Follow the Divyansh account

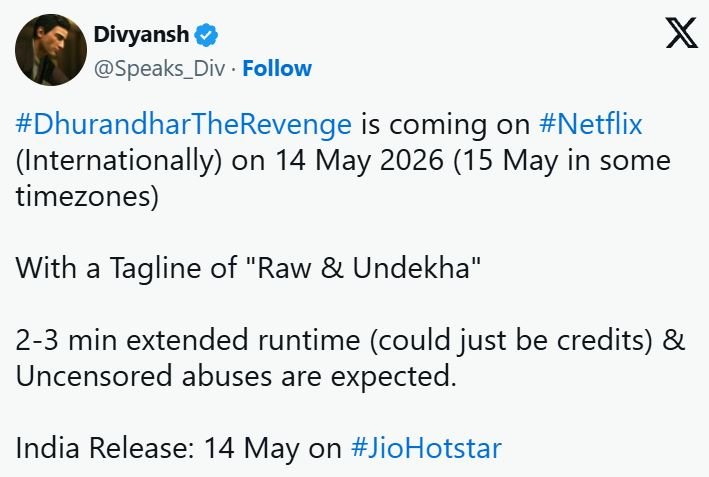pyautogui.click(x=277, y=69)
